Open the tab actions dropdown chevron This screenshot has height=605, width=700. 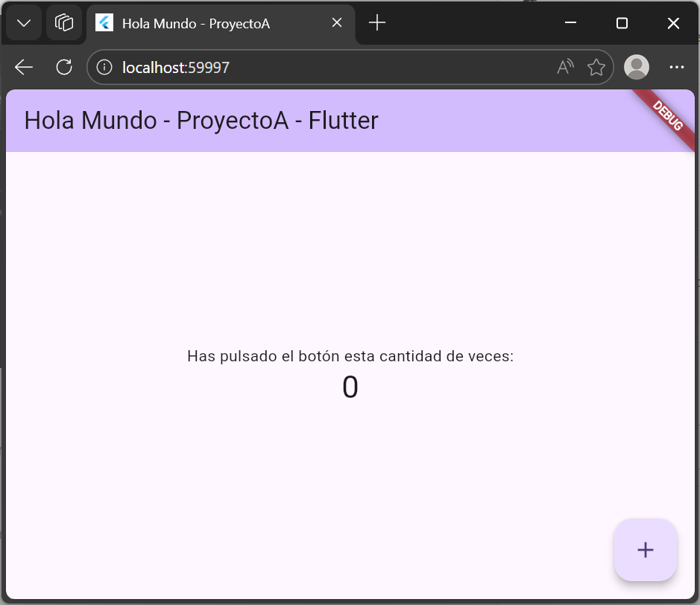[x=24, y=23]
